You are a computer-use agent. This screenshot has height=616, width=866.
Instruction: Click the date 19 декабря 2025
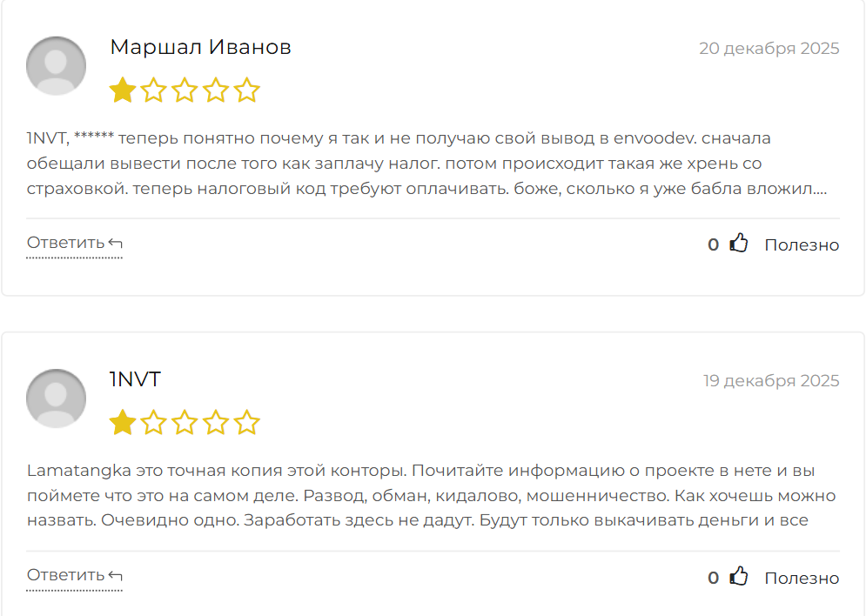click(771, 381)
